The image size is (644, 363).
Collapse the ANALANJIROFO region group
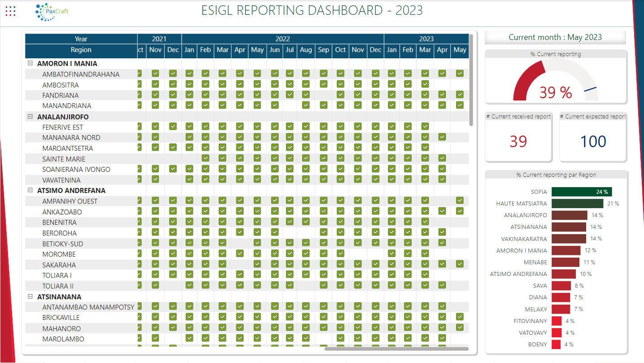coord(30,117)
